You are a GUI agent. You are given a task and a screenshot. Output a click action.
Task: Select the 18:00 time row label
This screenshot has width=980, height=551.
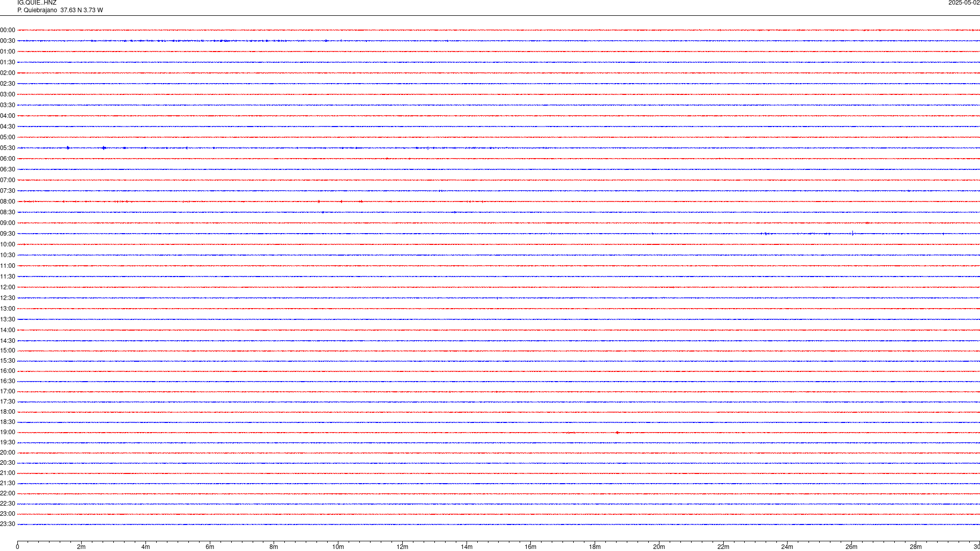pos(8,412)
